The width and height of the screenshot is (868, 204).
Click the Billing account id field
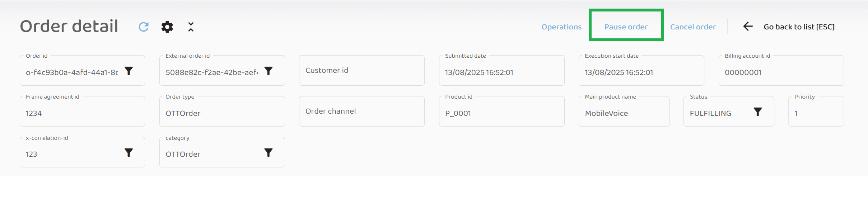(x=781, y=72)
